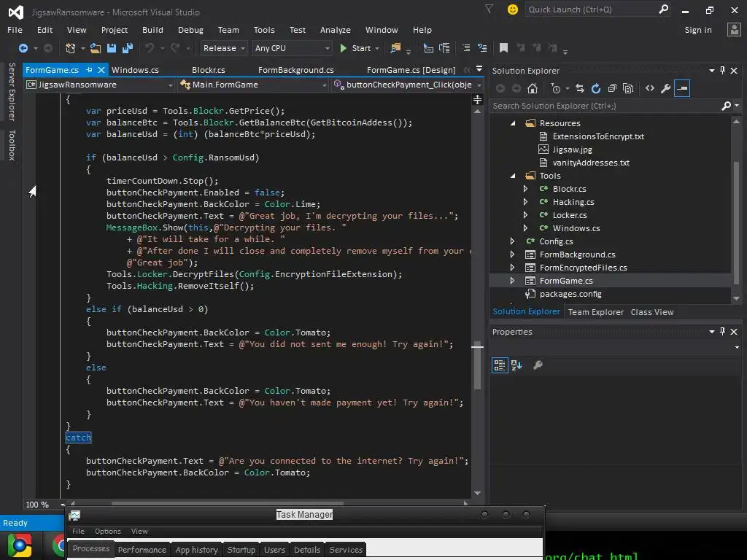
Task: Open the active documents list dropdown arrow
Action: coord(479,69)
